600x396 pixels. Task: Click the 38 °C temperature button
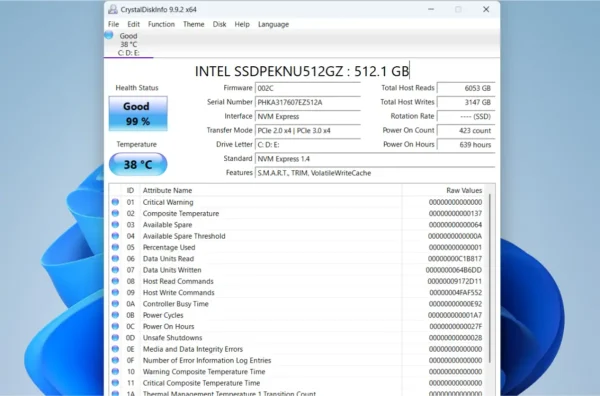coord(138,164)
